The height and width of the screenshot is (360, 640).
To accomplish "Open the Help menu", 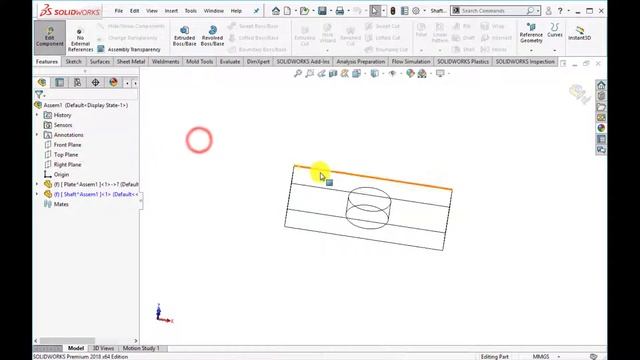I will tap(236, 11).
